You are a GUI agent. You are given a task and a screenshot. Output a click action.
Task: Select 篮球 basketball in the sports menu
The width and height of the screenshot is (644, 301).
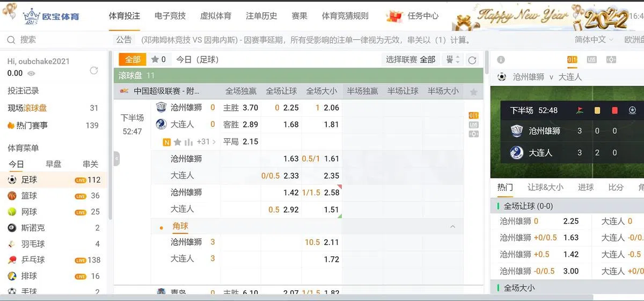click(x=54, y=196)
